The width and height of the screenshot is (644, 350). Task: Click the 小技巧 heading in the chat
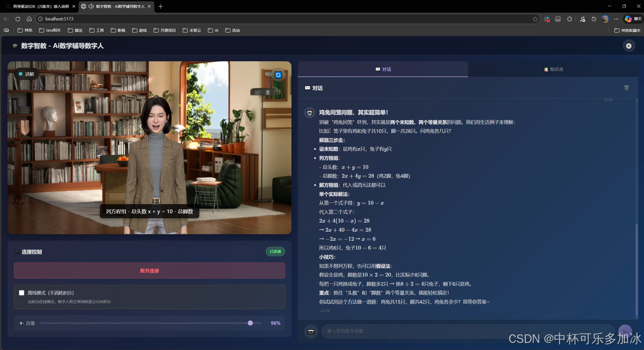pyautogui.click(x=327, y=257)
